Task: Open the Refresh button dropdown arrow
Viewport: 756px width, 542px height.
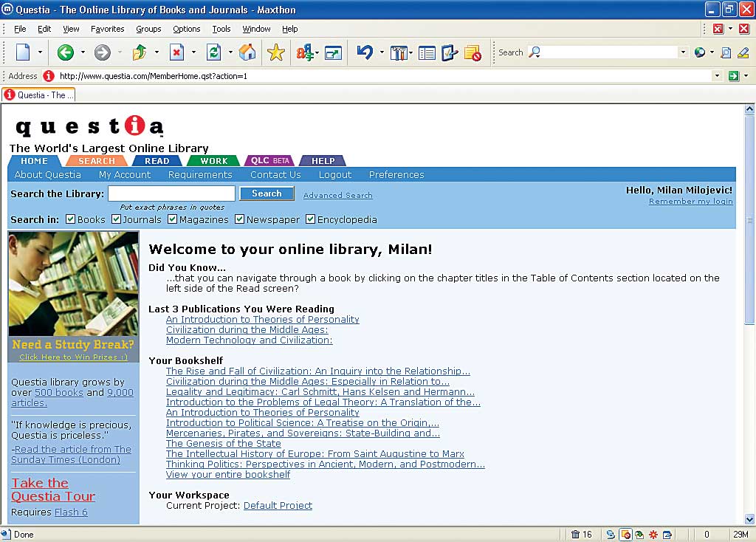Action: pos(230,52)
